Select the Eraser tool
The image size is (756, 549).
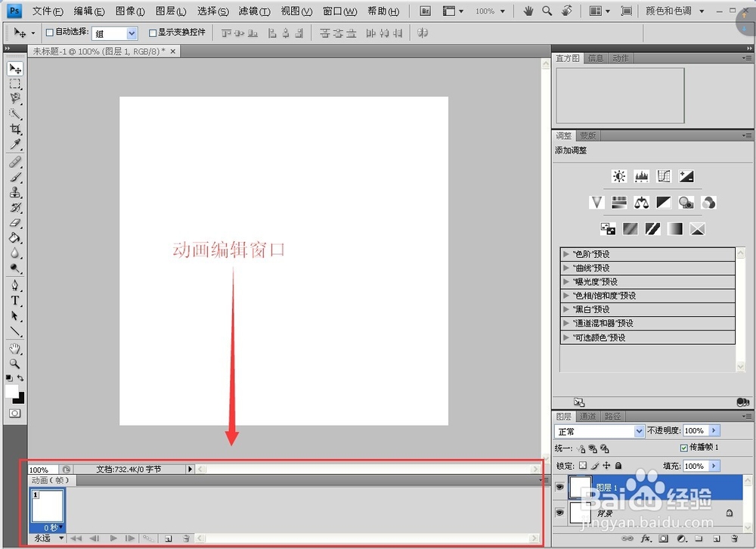point(15,222)
